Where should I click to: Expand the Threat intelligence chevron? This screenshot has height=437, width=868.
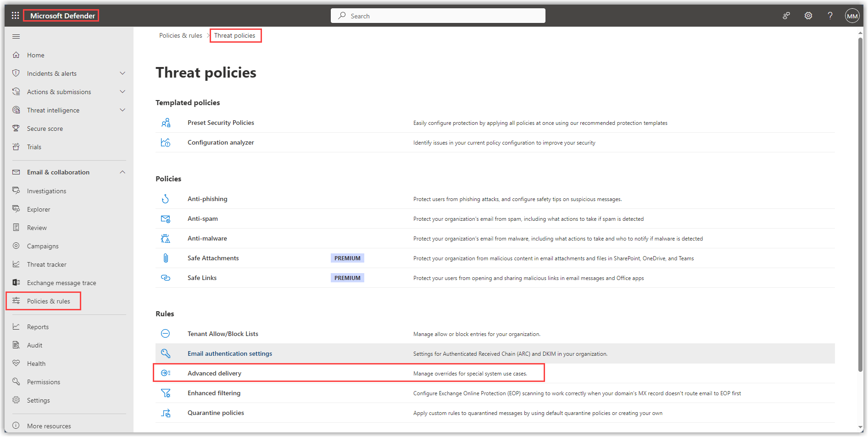(x=122, y=110)
